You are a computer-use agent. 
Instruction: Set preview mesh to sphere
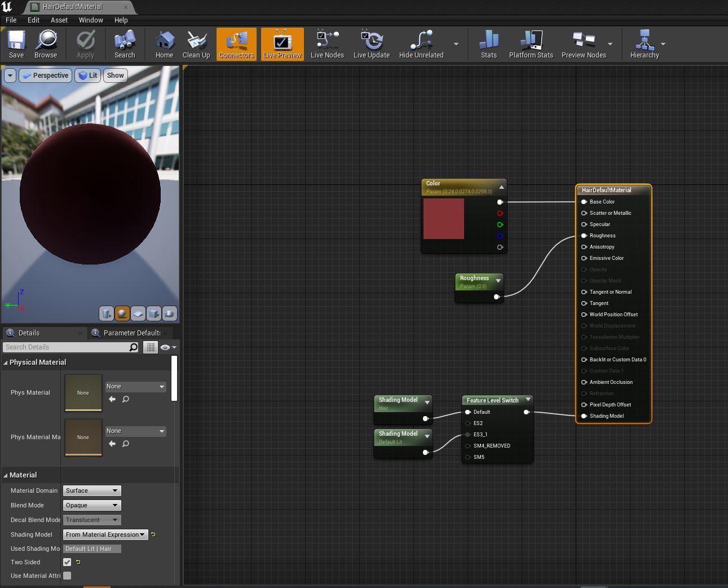122,313
